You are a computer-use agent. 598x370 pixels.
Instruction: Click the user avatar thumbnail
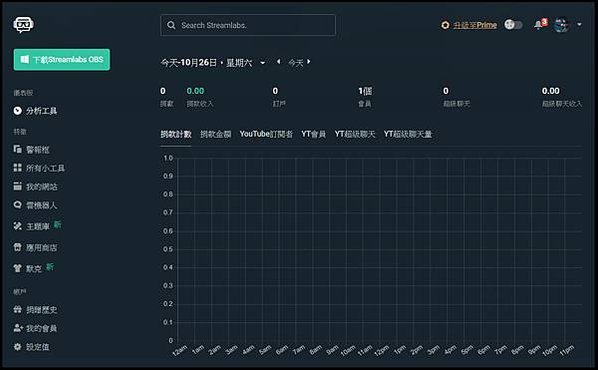561,25
